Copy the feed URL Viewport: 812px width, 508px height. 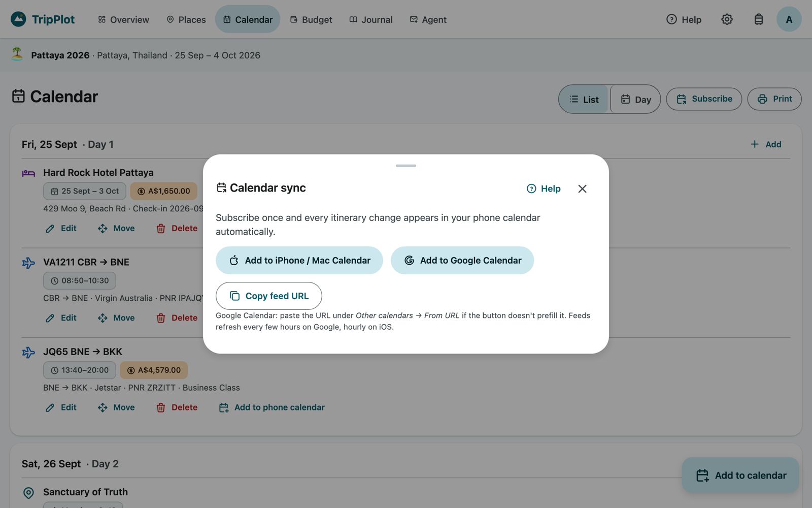(x=269, y=296)
